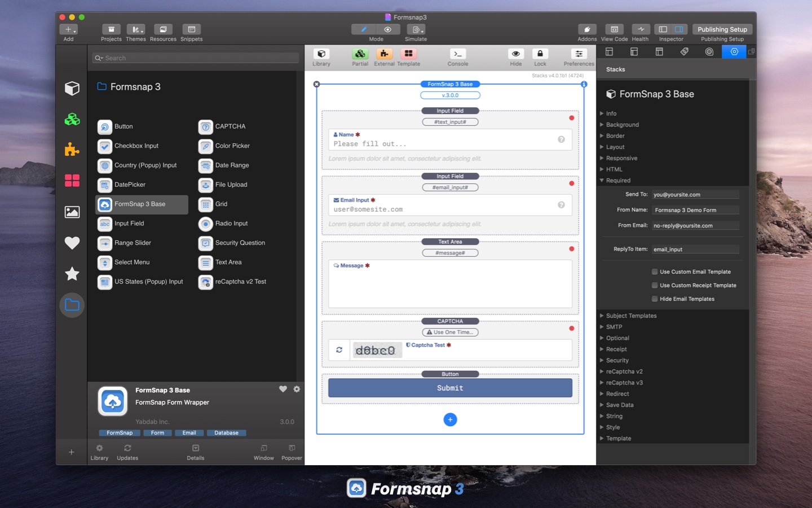
Task: Open the Window tab at bottom
Action: tap(263, 452)
